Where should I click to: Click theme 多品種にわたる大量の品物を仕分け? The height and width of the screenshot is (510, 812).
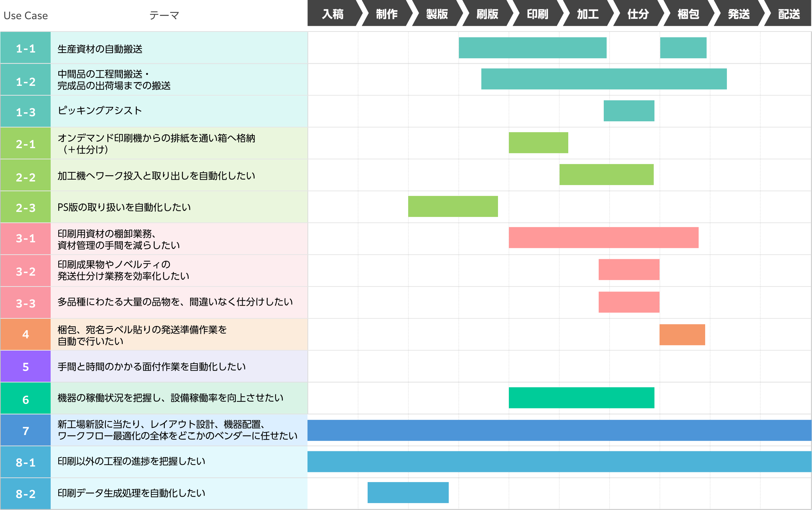[175, 302]
